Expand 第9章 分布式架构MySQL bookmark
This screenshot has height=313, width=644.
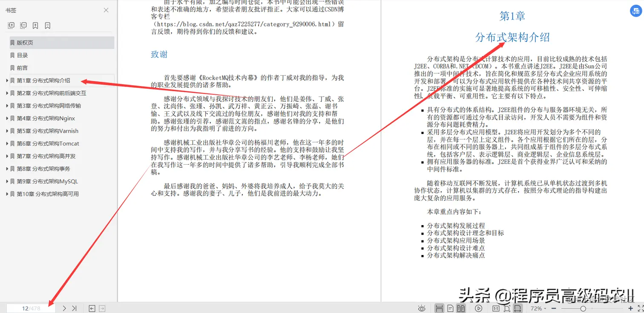coord(7,181)
